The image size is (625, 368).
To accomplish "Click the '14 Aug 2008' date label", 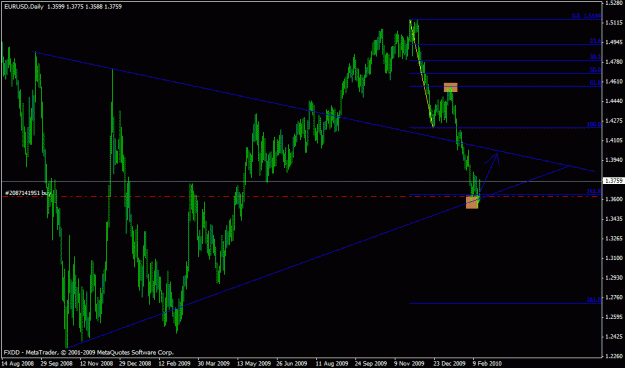I will coord(18,364).
